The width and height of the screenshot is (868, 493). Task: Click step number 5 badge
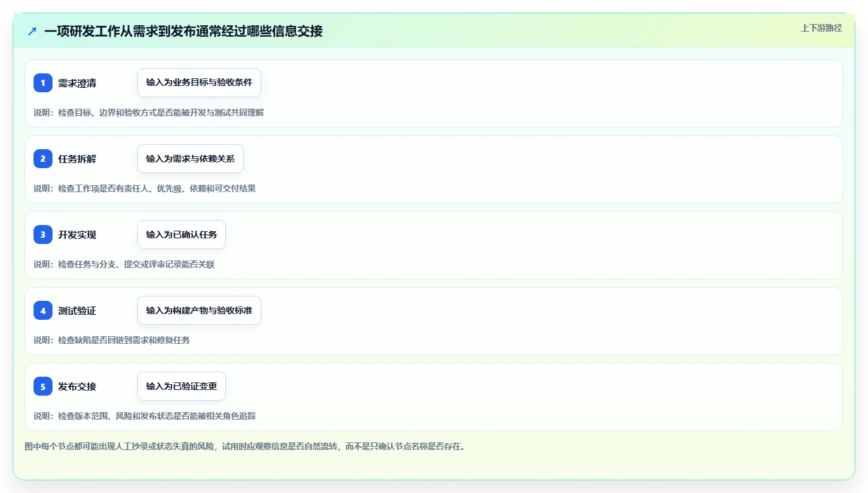(43, 386)
